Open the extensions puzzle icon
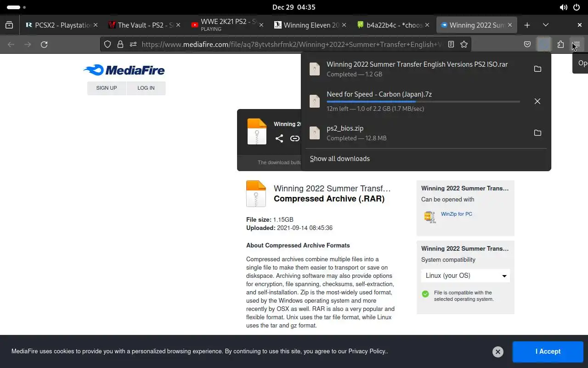The image size is (588, 368). pyautogui.click(x=560, y=45)
